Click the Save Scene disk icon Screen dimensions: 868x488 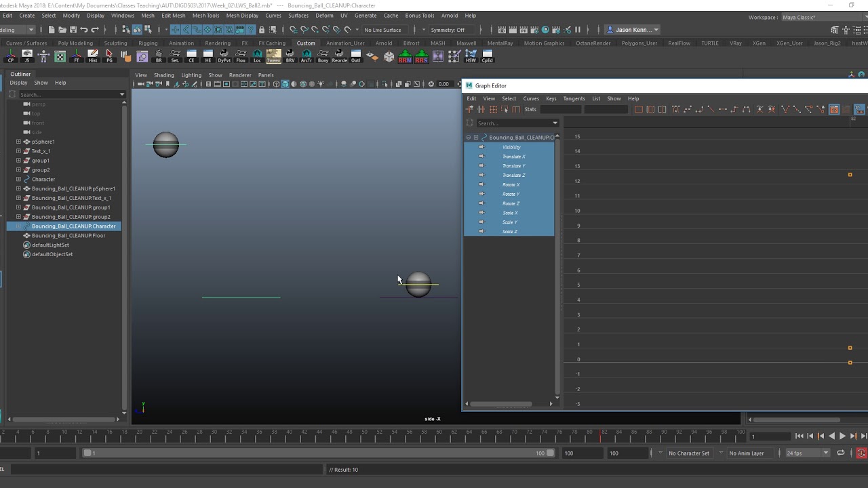(x=73, y=30)
